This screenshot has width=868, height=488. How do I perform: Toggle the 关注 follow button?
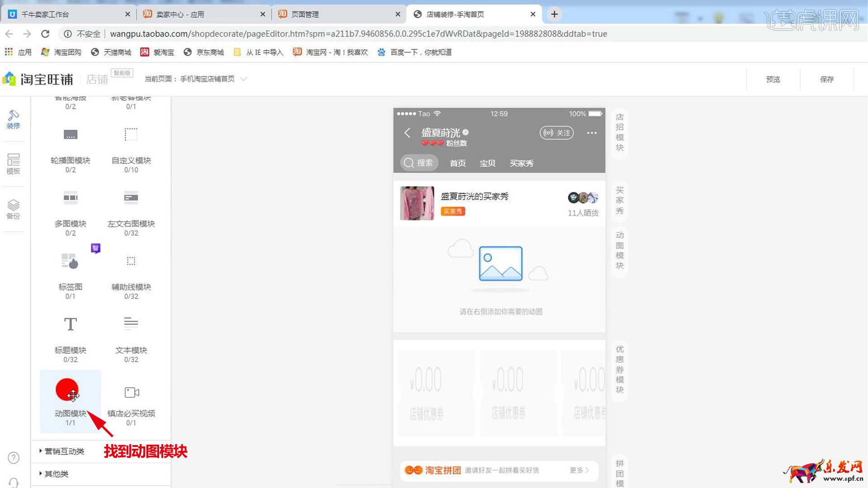[x=557, y=133]
